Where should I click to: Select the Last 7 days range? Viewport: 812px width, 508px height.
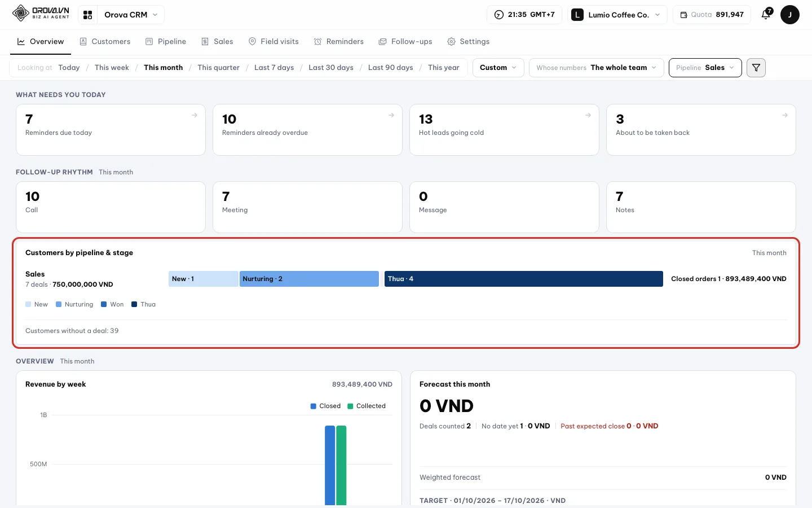(x=274, y=68)
